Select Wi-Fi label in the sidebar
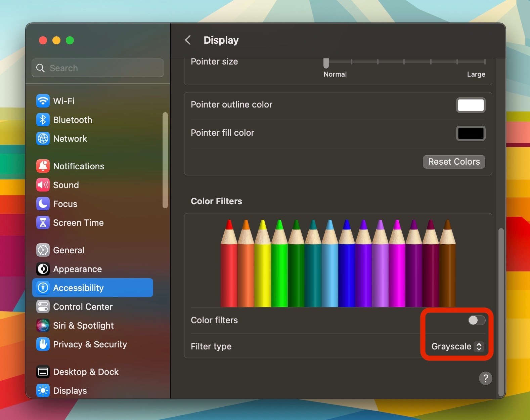 click(x=64, y=101)
